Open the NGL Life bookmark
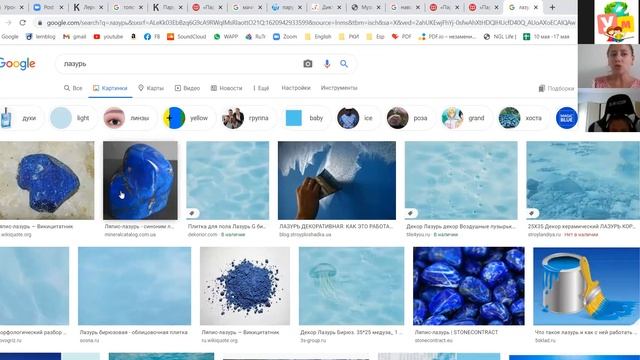 pos(500,37)
